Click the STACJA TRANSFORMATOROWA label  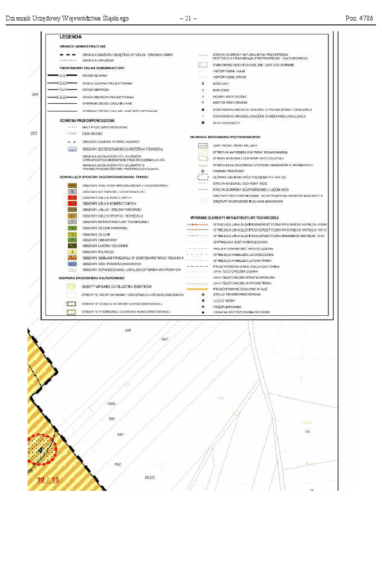237,295
